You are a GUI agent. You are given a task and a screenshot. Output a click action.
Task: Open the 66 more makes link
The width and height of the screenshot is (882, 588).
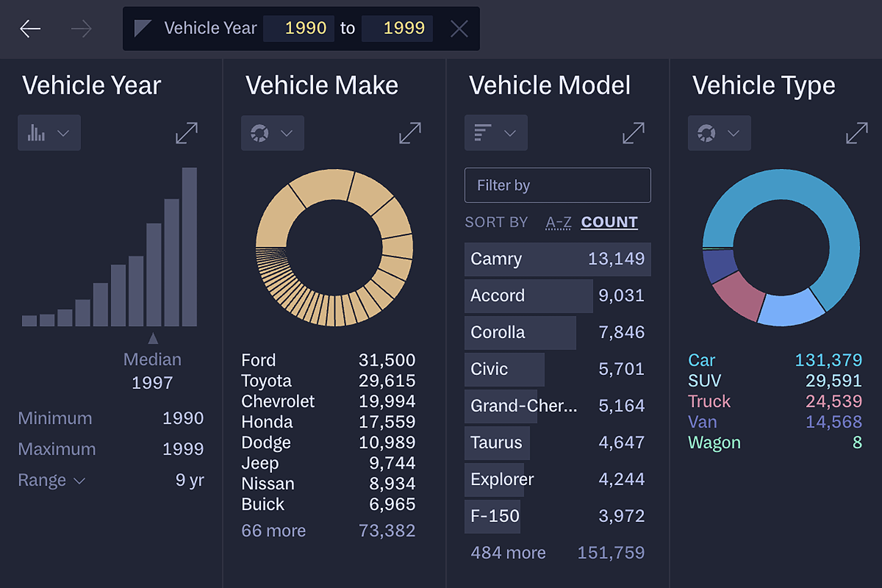coord(274,530)
